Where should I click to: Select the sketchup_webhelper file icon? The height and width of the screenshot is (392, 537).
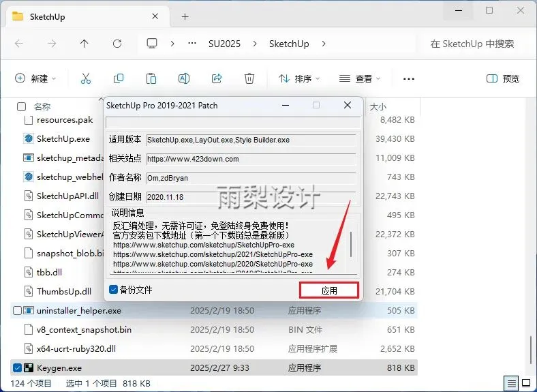click(x=29, y=177)
